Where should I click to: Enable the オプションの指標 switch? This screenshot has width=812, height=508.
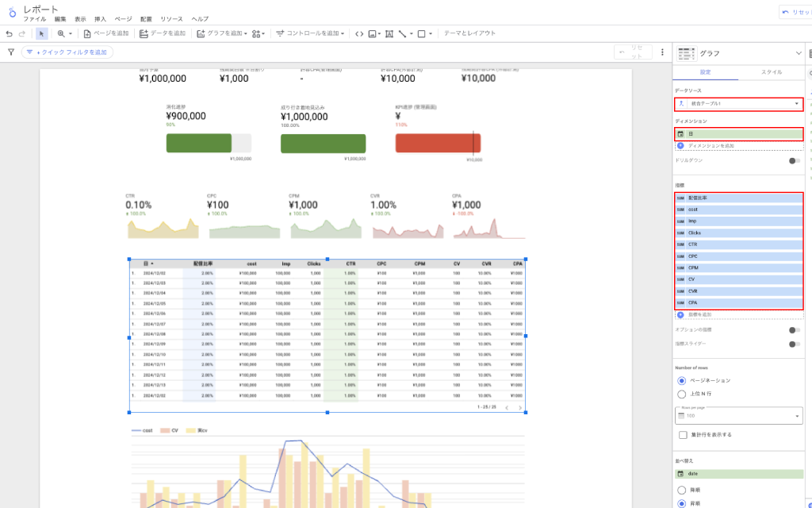click(x=794, y=330)
